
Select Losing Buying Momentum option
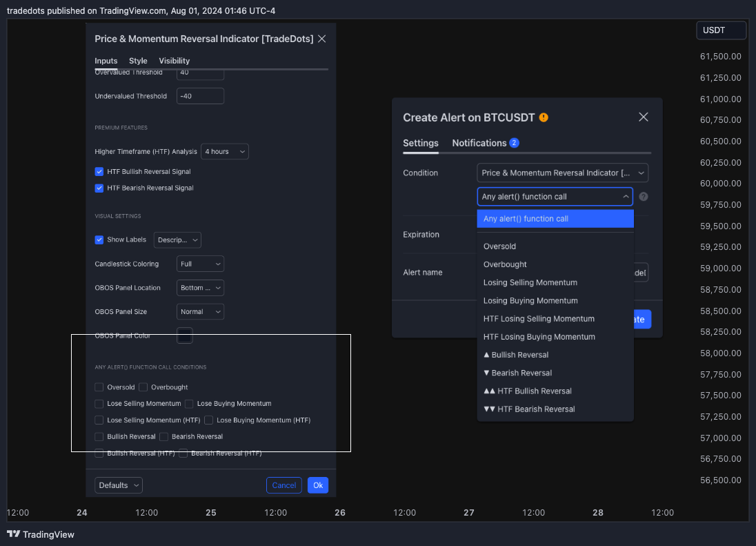click(x=555, y=300)
